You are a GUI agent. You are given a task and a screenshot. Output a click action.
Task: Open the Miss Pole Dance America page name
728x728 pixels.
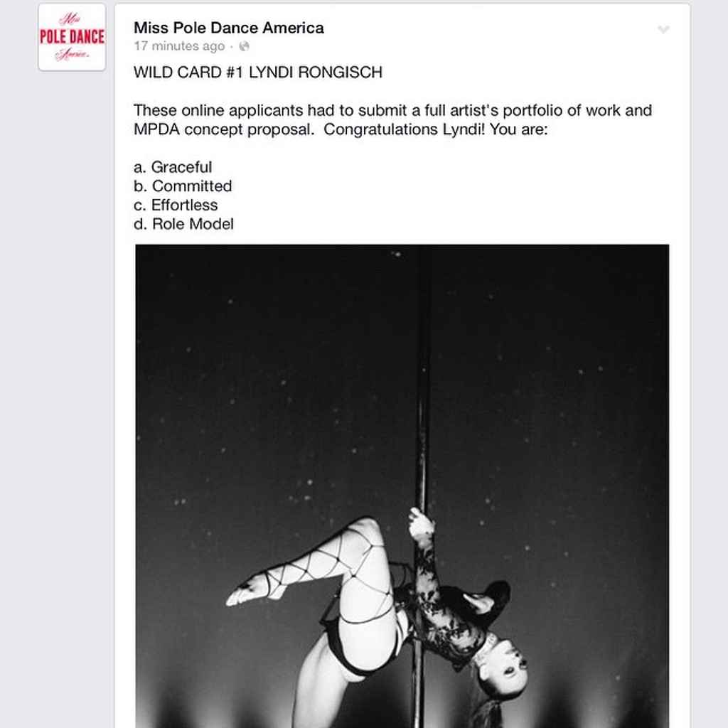point(228,28)
